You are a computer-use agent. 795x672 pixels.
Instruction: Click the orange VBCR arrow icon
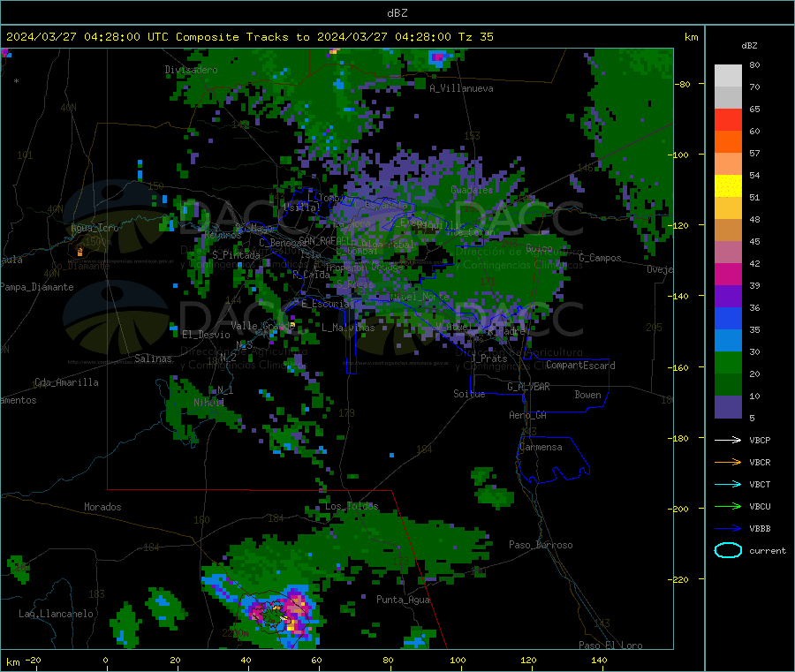click(x=728, y=462)
